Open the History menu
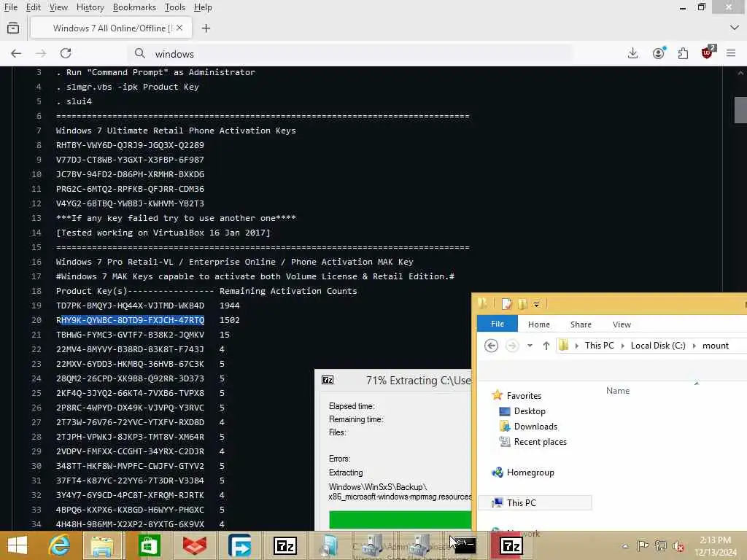This screenshot has height=560, width=747. click(x=90, y=7)
